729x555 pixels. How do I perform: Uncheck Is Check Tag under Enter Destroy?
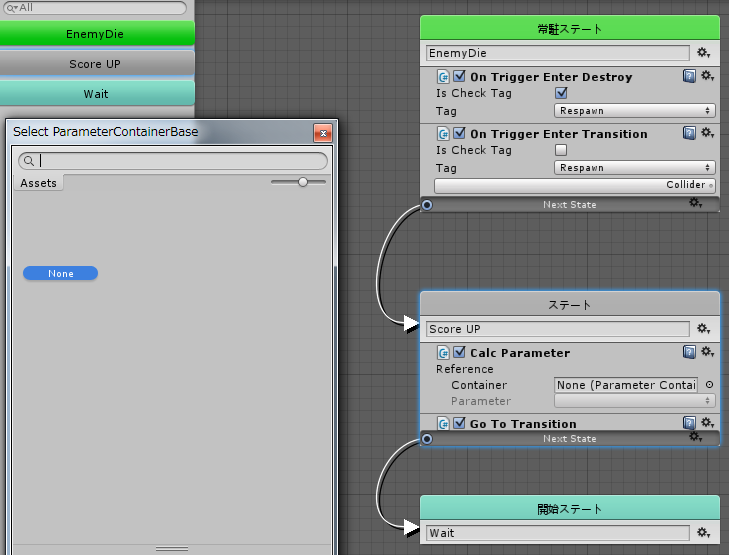point(561,93)
